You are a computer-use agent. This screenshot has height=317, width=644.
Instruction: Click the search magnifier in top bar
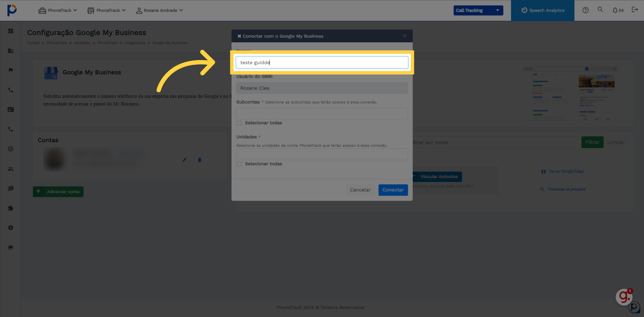coord(600,9)
